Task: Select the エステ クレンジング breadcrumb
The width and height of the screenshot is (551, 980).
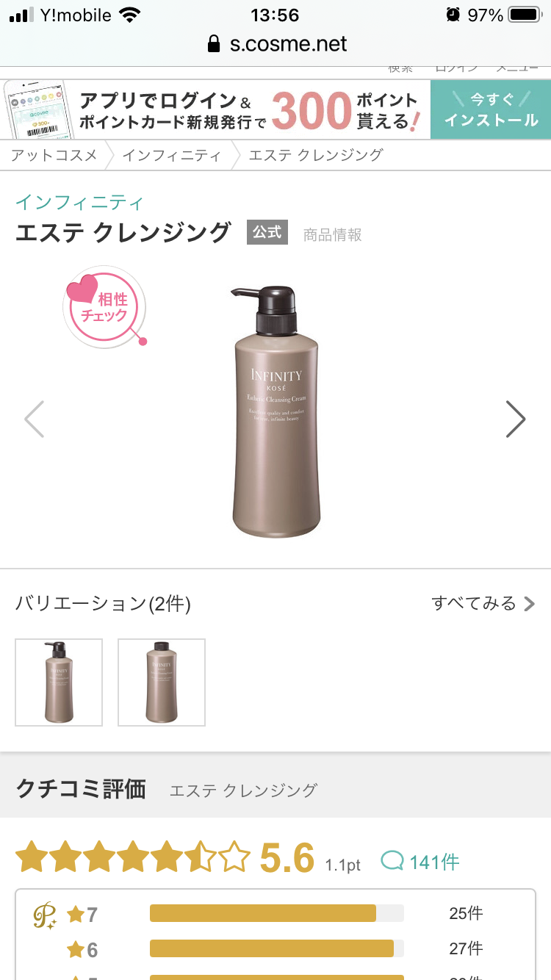Action: point(316,155)
